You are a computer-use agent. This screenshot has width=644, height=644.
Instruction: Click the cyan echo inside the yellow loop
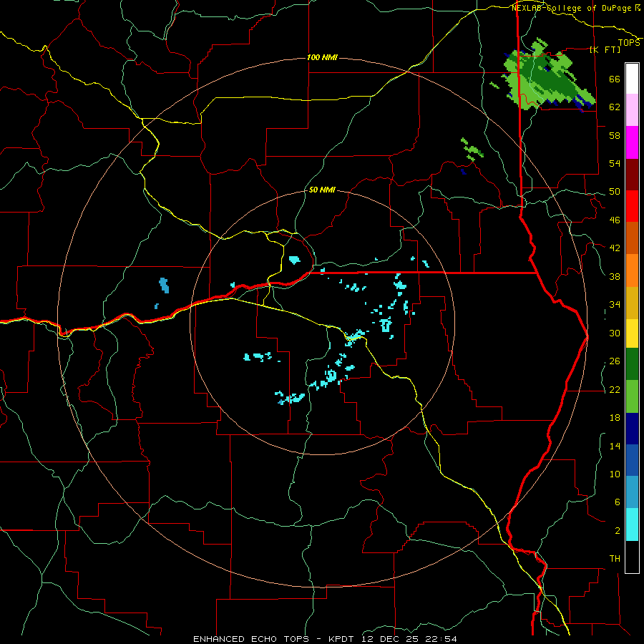(x=295, y=260)
